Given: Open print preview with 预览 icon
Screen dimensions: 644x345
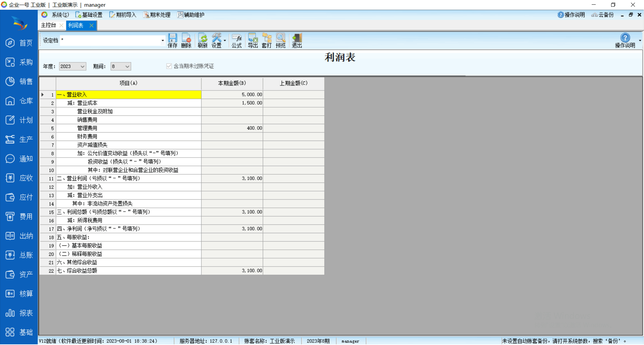Looking at the screenshot, I should [x=280, y=41].
